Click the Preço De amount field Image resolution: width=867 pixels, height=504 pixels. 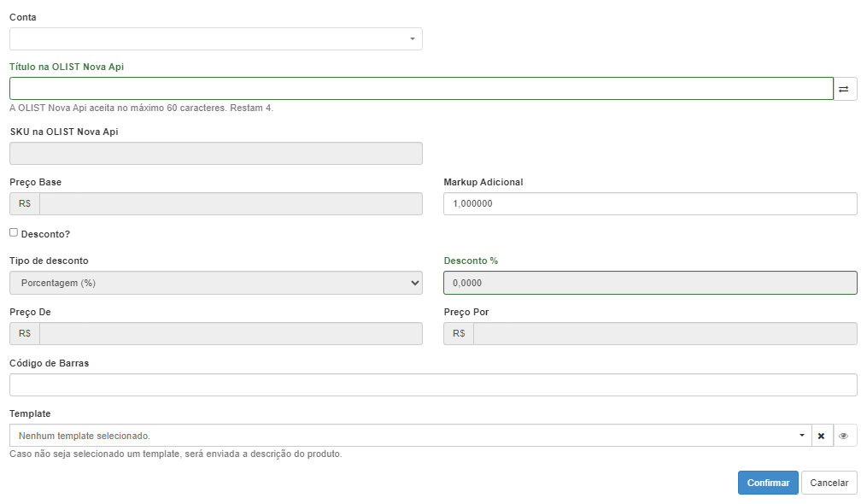(x=231, y=334)
